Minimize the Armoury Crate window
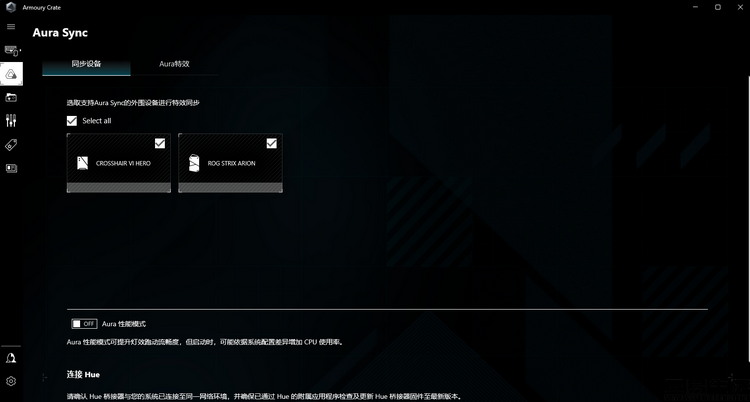This screenshot has width=750, height=402. [695, 7]
